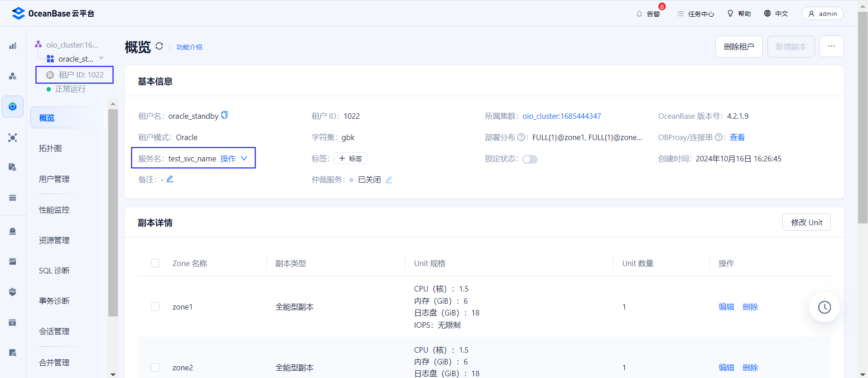Open the line-chart monitor icon in left rail
Viewport: 868px width, 378px height.
pos(13,262)
